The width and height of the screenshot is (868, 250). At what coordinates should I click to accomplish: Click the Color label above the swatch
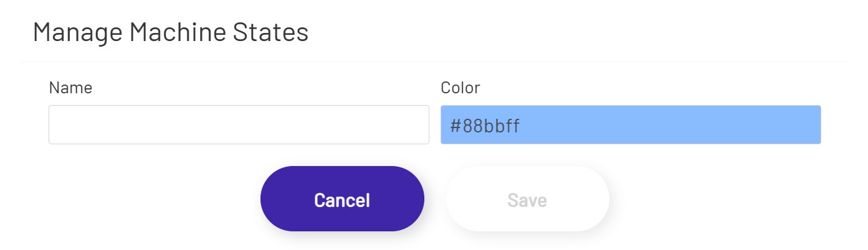tap(460, 88)
